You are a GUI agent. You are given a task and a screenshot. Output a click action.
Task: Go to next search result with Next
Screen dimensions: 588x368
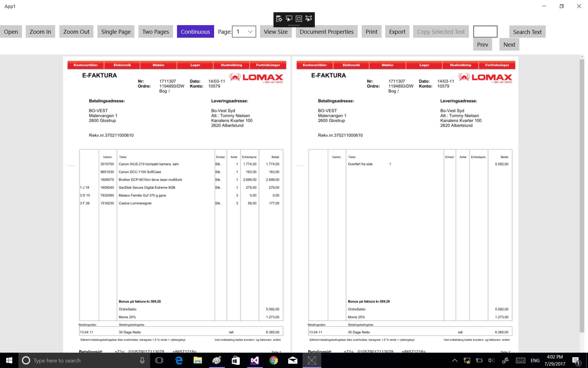click(x=509, y=44)
